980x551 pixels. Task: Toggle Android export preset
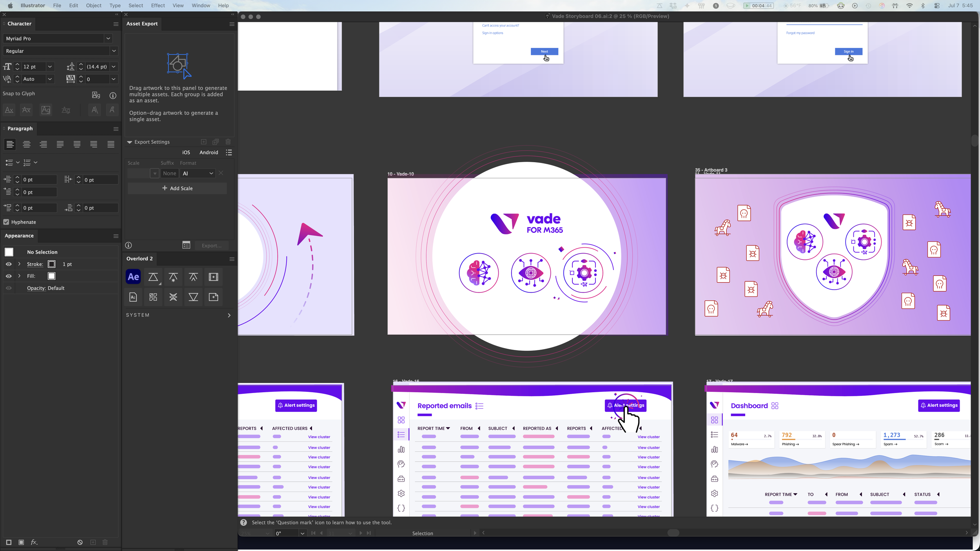(209, 152)
